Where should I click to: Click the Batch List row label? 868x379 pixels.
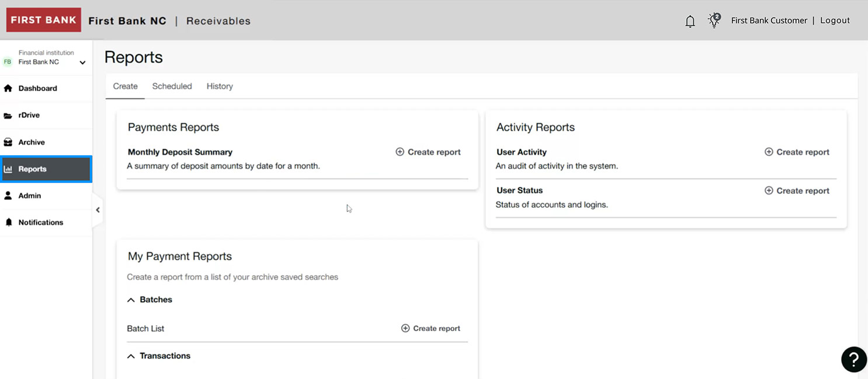click(145, 328)
